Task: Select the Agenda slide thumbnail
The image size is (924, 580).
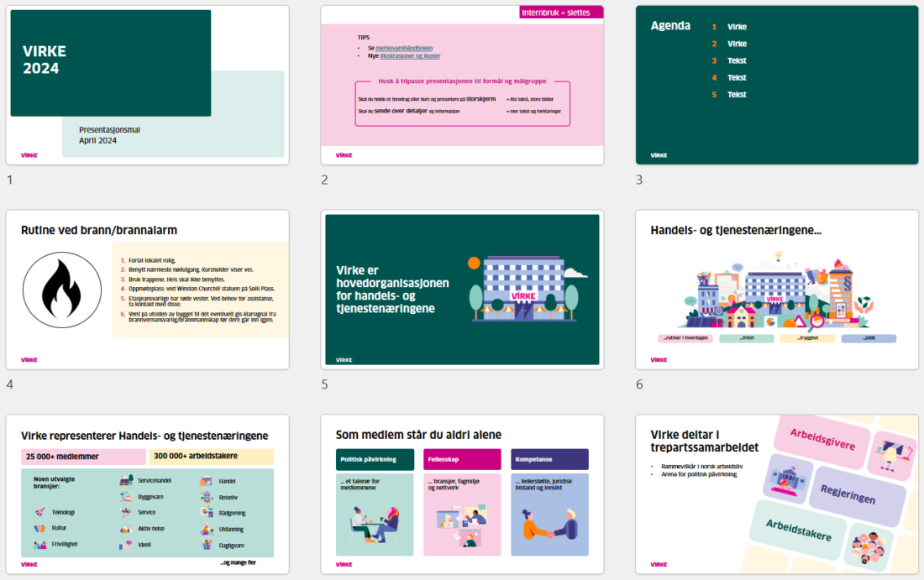Action: pyautogui.click(x=777, y=86)
